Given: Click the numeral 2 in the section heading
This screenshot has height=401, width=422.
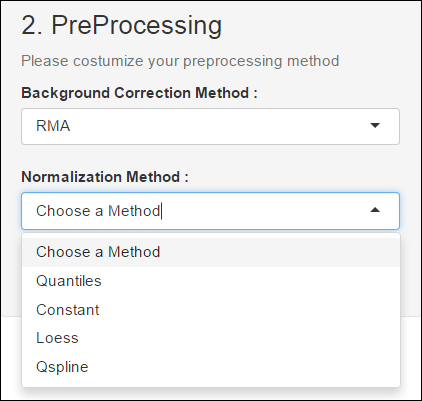Looking at the screenshot, I should point(29,26).
